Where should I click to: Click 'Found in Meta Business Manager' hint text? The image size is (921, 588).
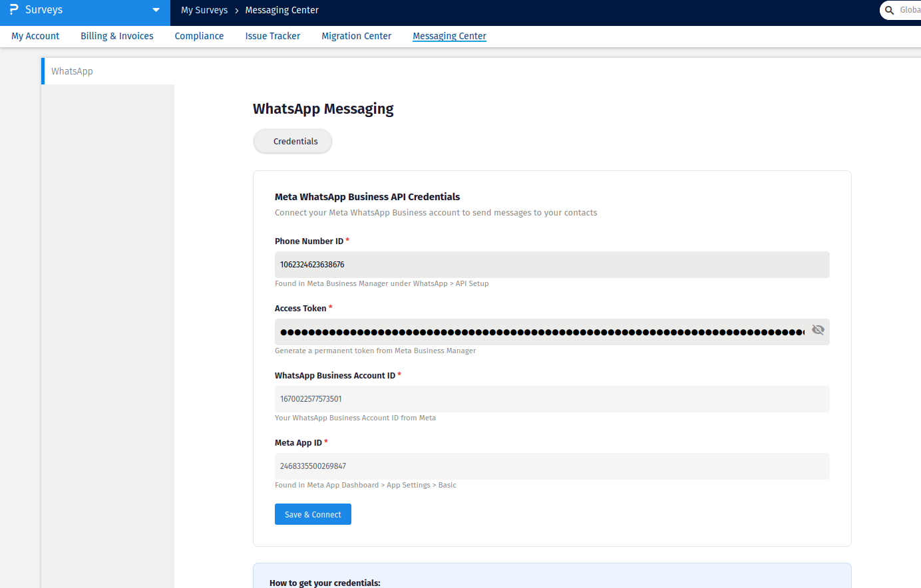pos(381,283)
